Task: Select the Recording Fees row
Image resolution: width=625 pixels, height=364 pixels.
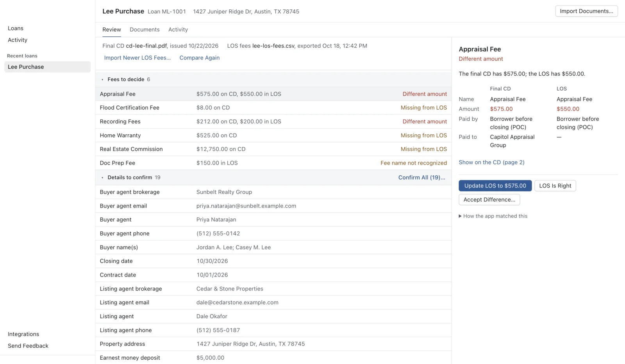Action: (273, 121)
